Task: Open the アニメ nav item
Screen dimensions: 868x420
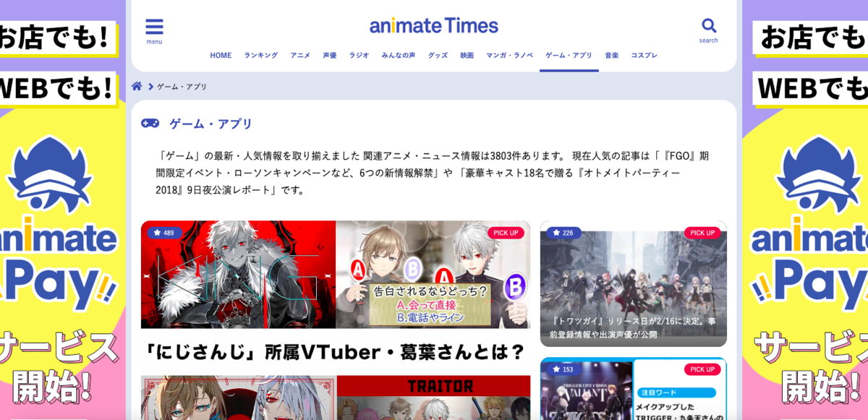Action: 300,55
